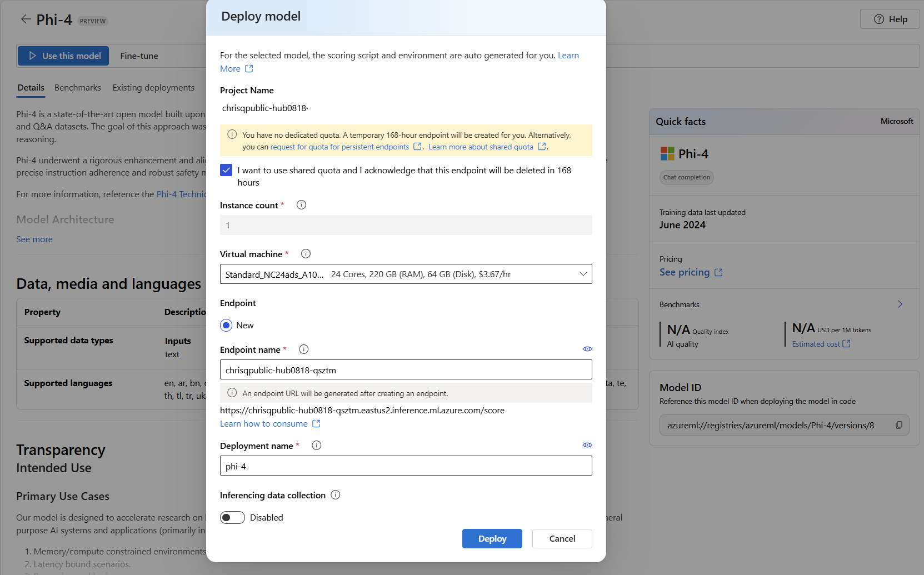924x575 pixels.
Task: Open the Learn how to consume link
Action: click(x=263, y=423)
